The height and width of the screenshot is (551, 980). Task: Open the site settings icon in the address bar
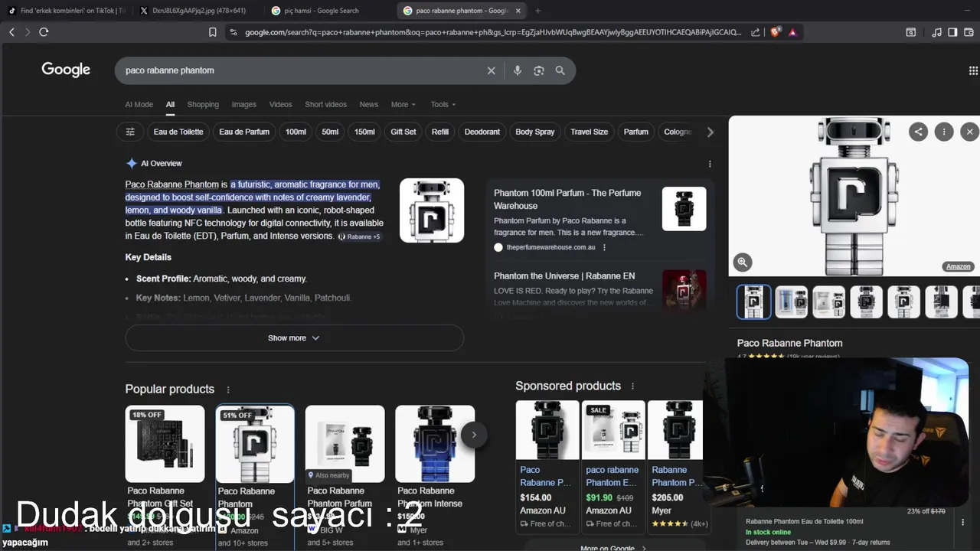(234, 32)
